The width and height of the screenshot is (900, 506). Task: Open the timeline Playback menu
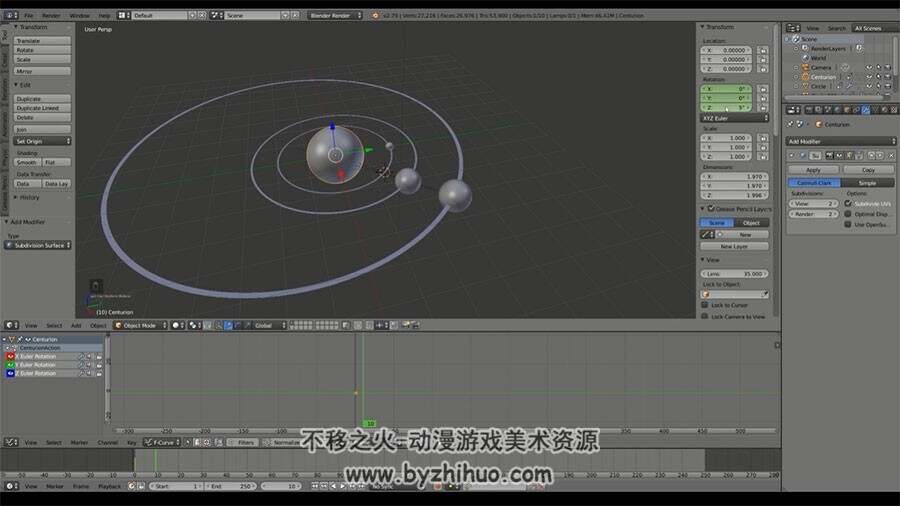pyautogui.click(x=109, y=486)
